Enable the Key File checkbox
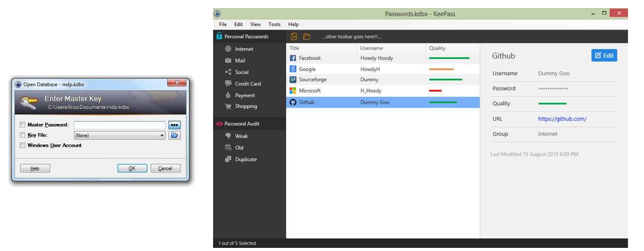 pos(22,135)
